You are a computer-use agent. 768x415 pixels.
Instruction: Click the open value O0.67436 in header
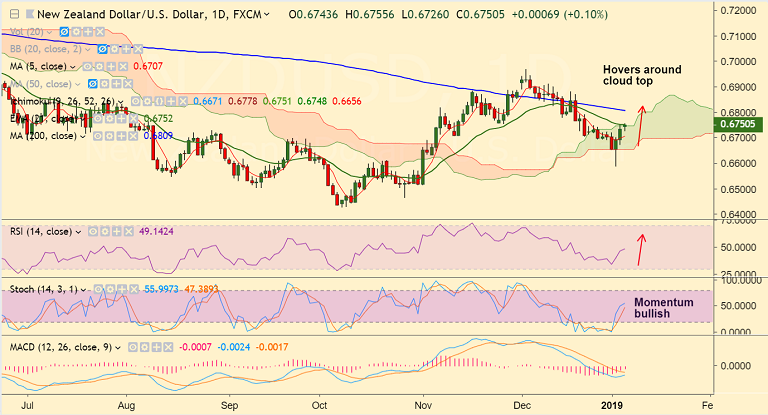(313, 14)
